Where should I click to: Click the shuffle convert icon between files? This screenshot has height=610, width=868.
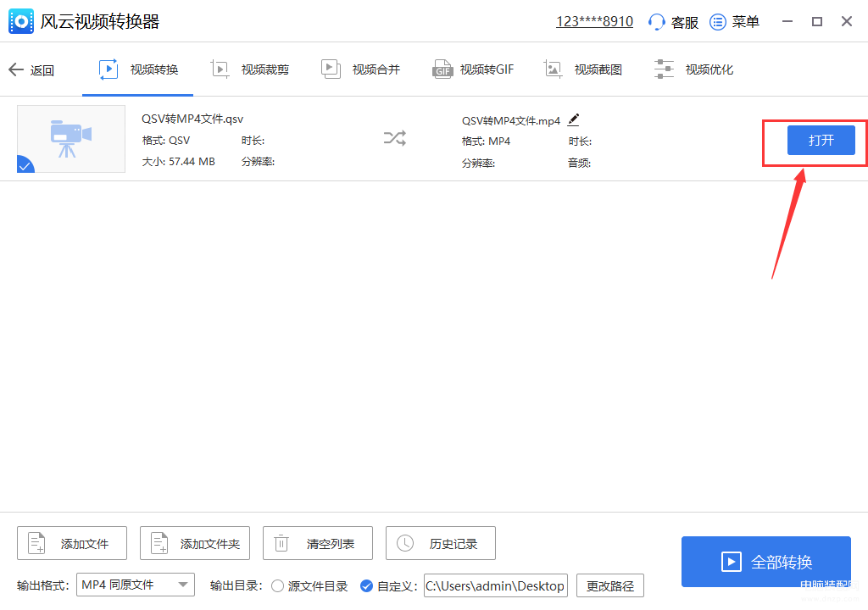click(x=395, y=138)
